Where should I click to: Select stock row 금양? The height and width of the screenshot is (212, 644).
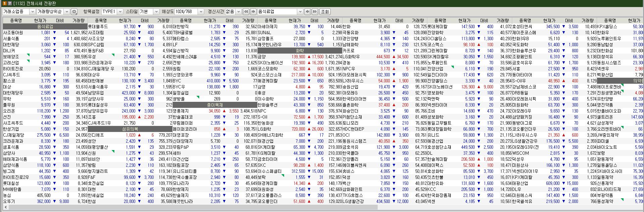(x=300, y=57)
